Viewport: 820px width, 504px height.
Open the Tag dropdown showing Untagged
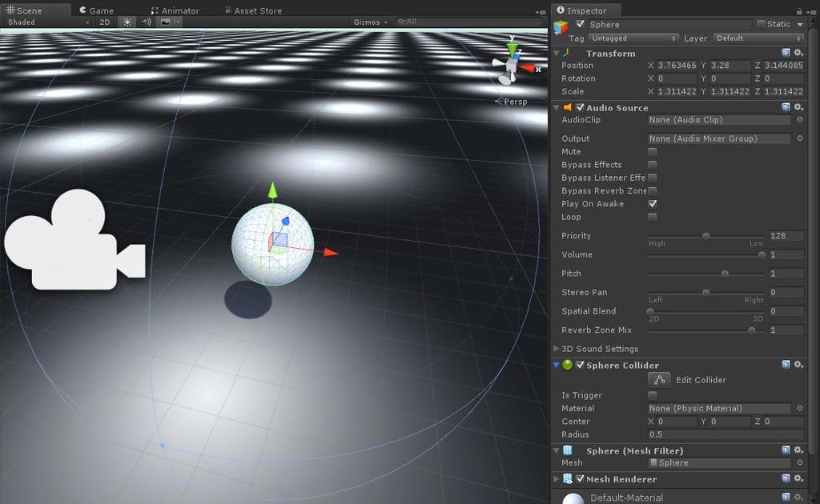(x=633, y=38)
